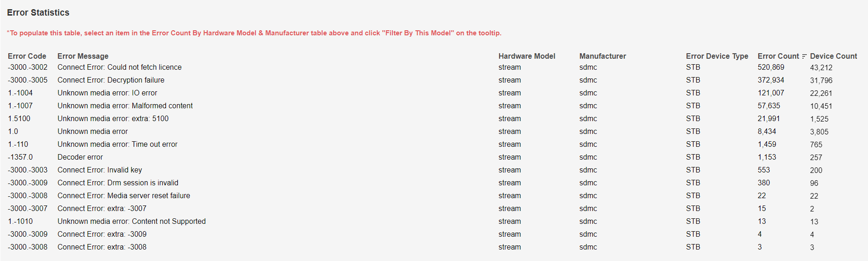Screen dimensions: 868x261
Task: Sort by the Device Count column header
Action: (833, 56)
